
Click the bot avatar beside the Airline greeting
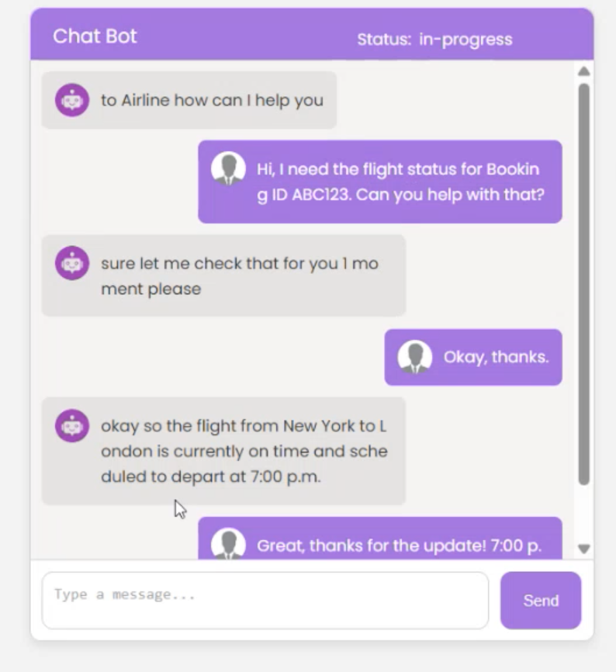click(72, 100)
